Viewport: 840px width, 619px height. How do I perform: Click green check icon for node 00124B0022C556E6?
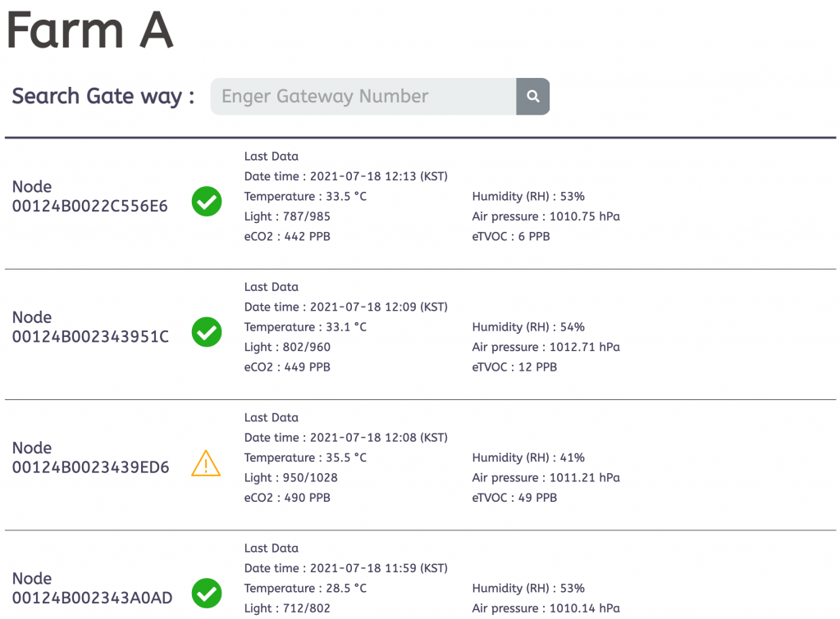point(207,201)
